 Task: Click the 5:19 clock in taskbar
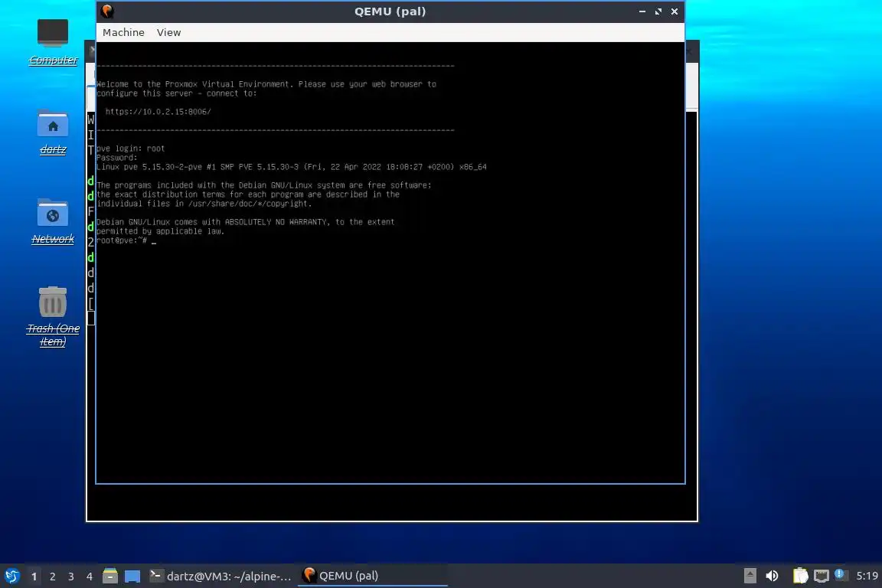point(867,576)
